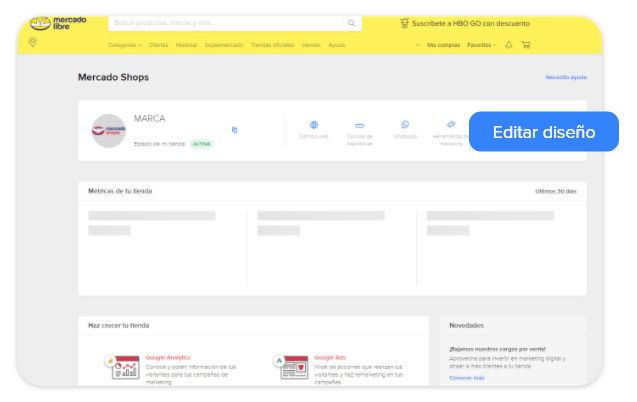Click the ACTIVA store status badge
This screenshot has width=637, height=402.
(202, 144)
